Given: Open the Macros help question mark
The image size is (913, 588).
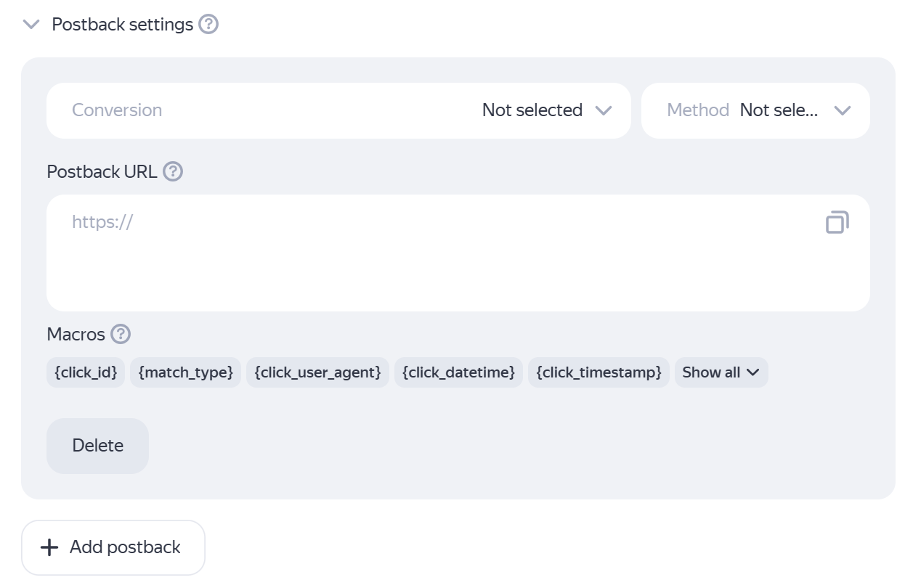Looking at the screenshot, I should pyautogui.click(x=121, y=335).
